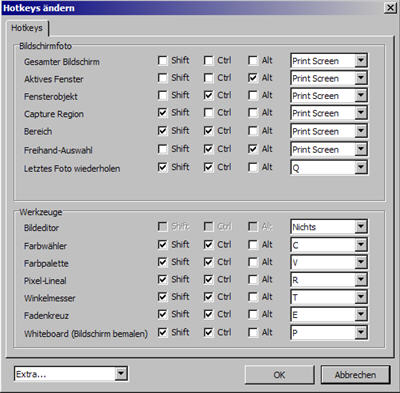Uncheck Alt for Freihand-Auswahl
Viewport: 400px width, 393px height.
pyautogui.click(x=253, y=149)
